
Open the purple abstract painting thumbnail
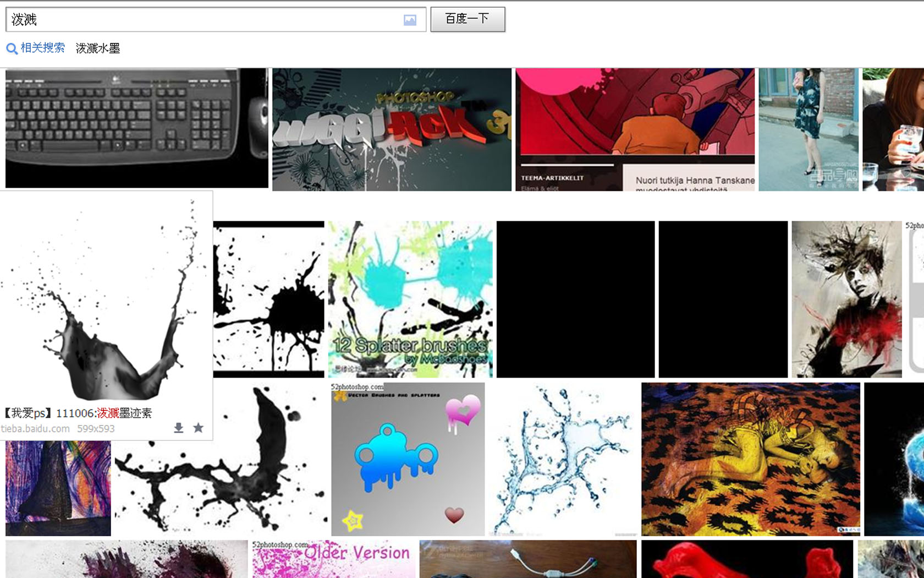(58, 488)
